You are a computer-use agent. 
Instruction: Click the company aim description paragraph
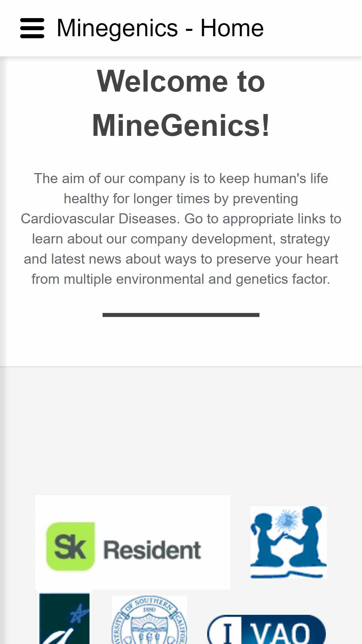click(x=181, y=229)
